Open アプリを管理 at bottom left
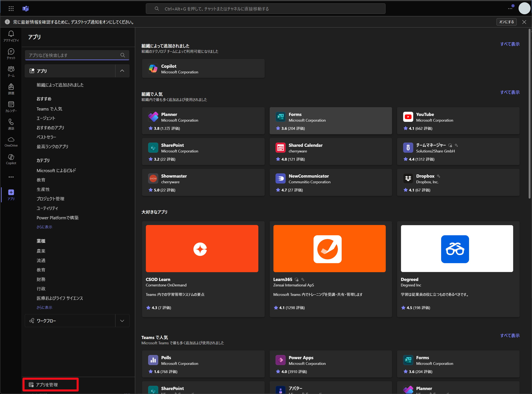Screen dimensions: 532x394 [x=50, y=385]
